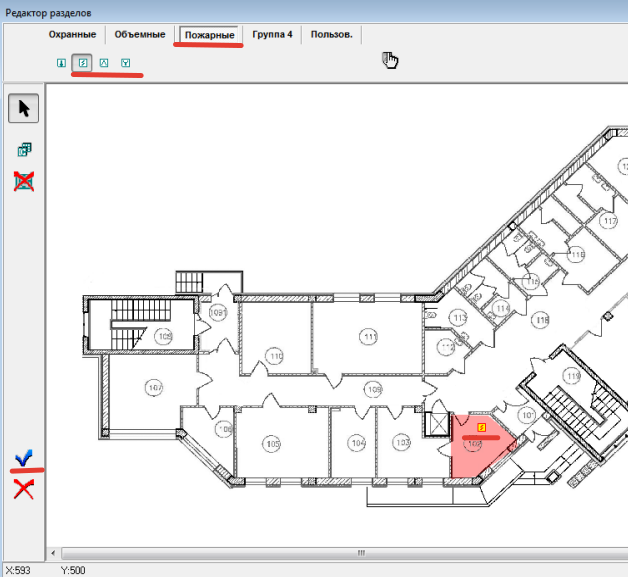Confirm changes with the blue checkmark
Screen dimensions: 628x577
[24, 458]
